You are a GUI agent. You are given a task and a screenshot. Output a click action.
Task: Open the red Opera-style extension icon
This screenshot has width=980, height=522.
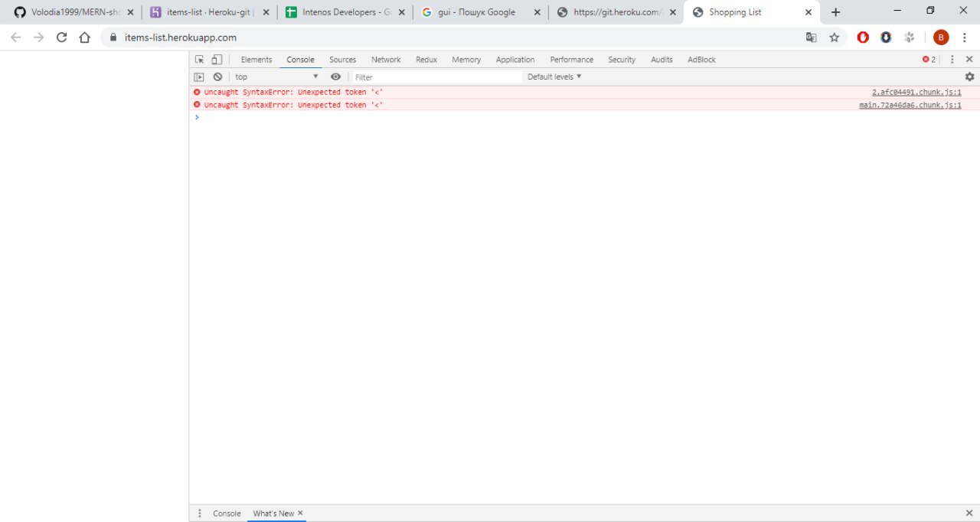click(x=863, y=38)
